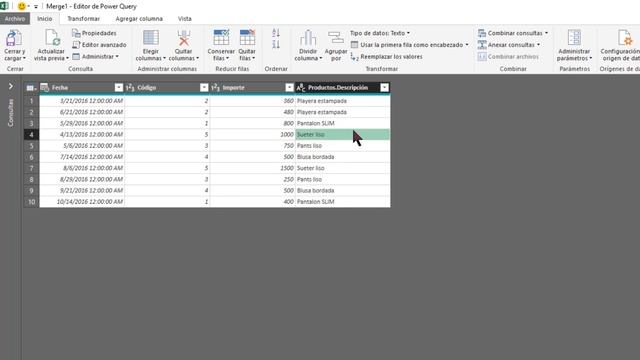Click the Código number type icon

[130, 87]
